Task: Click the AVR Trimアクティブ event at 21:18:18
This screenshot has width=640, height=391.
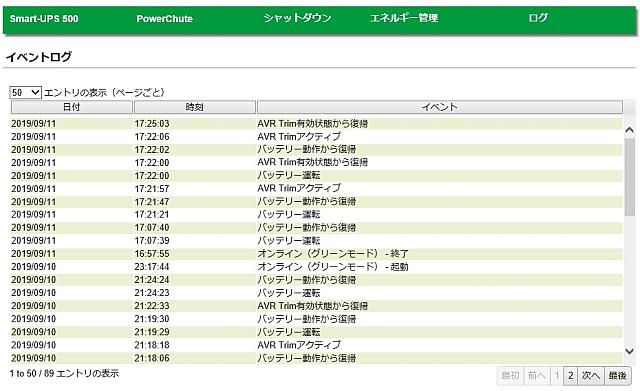Action: [299, 345]
